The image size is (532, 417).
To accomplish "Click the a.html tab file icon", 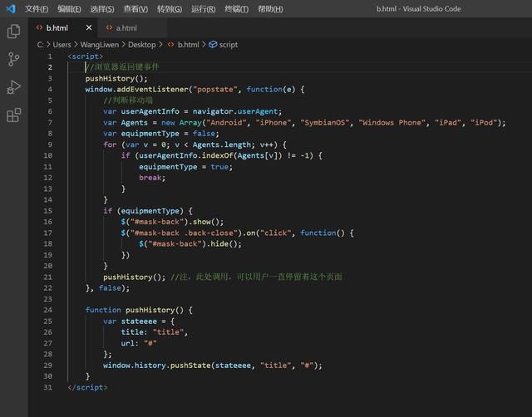I will point(109,27).
